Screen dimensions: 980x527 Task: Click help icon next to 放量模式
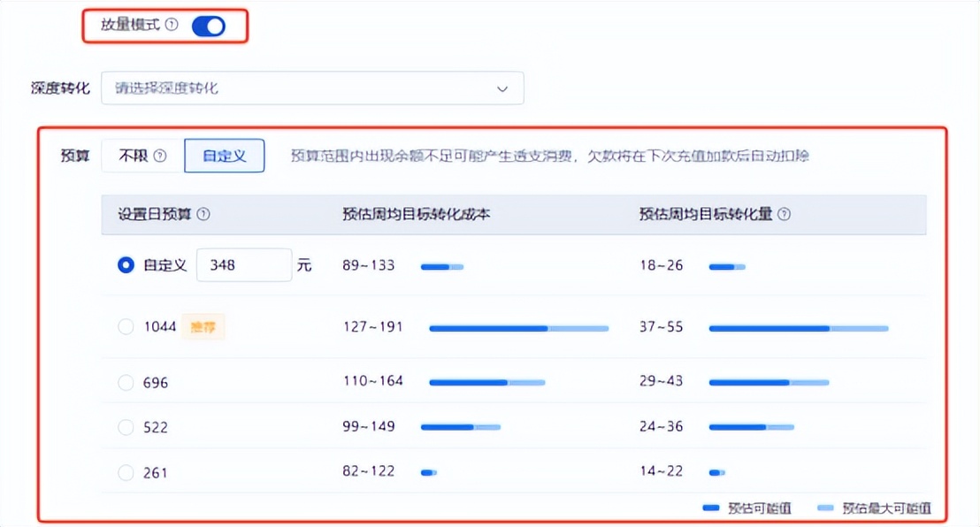(172, 26)
